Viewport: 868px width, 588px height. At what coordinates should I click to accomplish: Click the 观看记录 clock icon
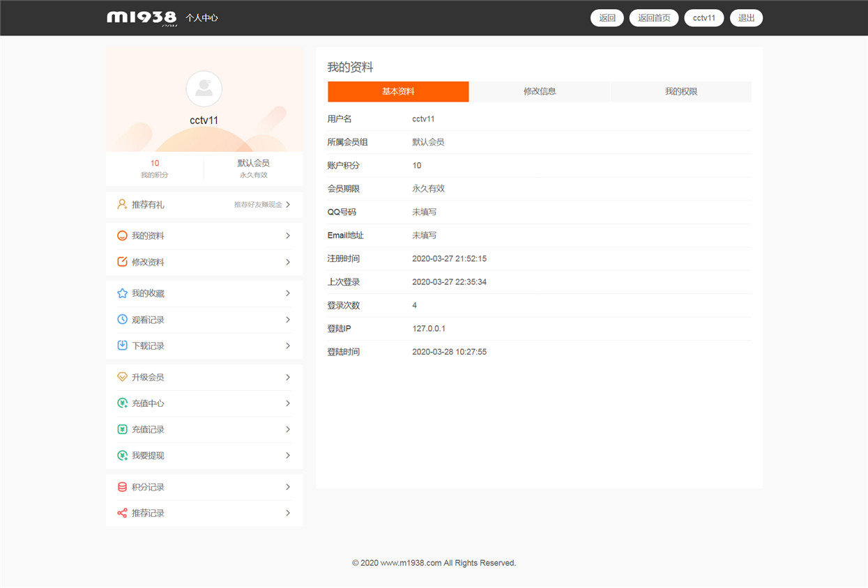(122, 320)
